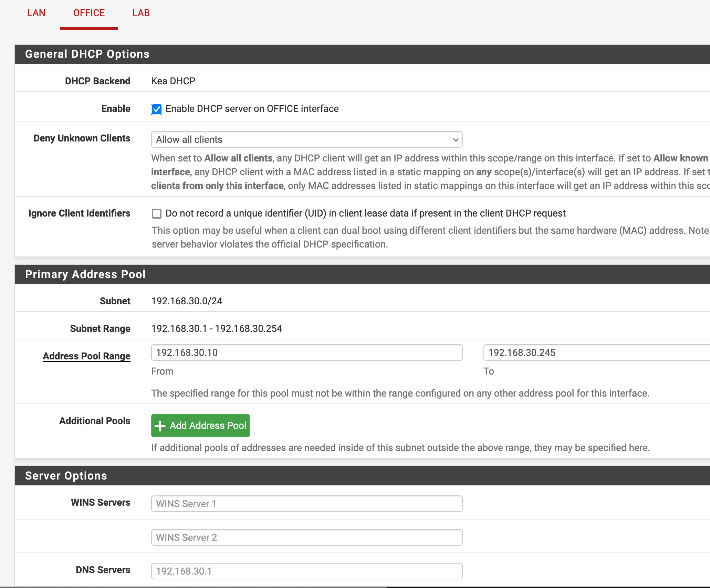Click the WINS Server 1 field
The height and width of the screenshot is (588, 710).
pyautogui.click(x=306, y=504)
